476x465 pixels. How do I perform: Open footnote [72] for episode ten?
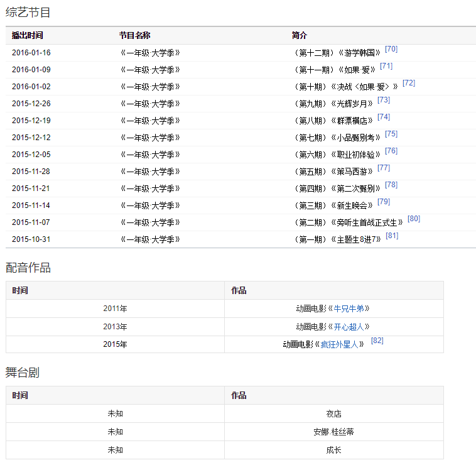[x=408, y=83]
